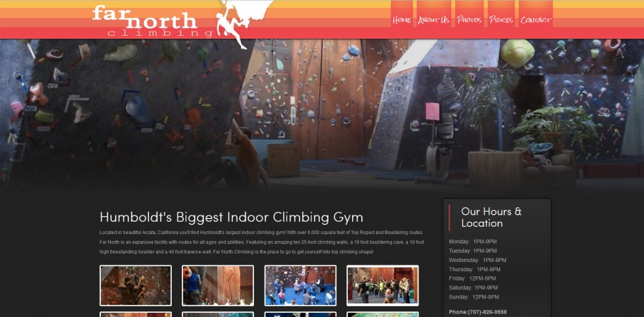The height and width of the screenshot is (317, 644).
Task: Open the Photos menu item
Action: 469,19
